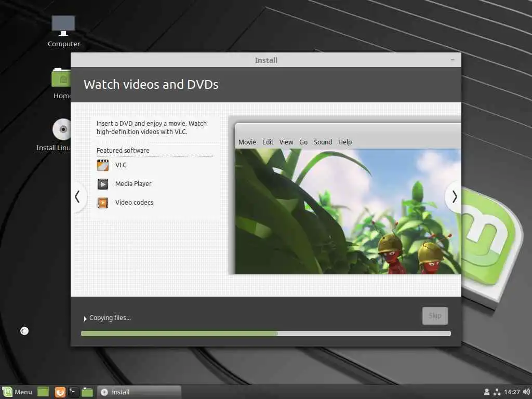Screen dimensions: 532x399
Task: Open the Movie menu in slideshow
Action: click(247, 142)
